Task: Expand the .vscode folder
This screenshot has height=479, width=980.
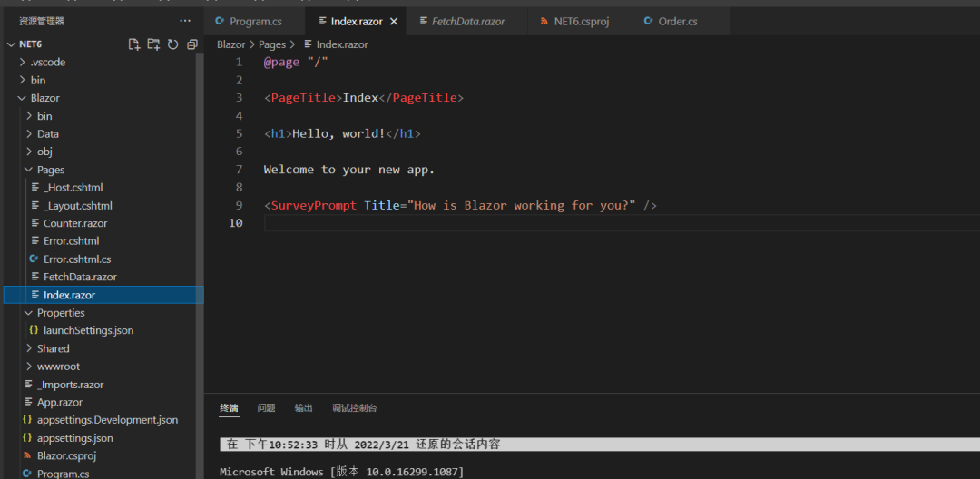Action: click(x=23, y=63)
